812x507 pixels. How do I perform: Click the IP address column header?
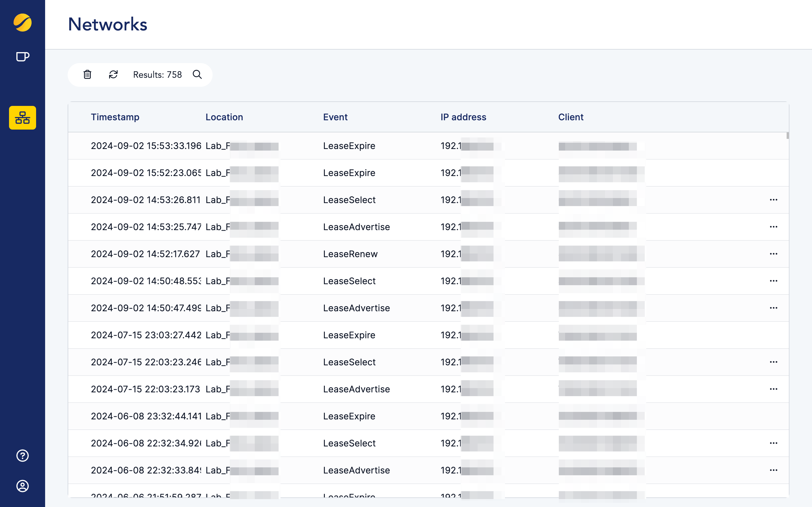(x=464, y=117)
